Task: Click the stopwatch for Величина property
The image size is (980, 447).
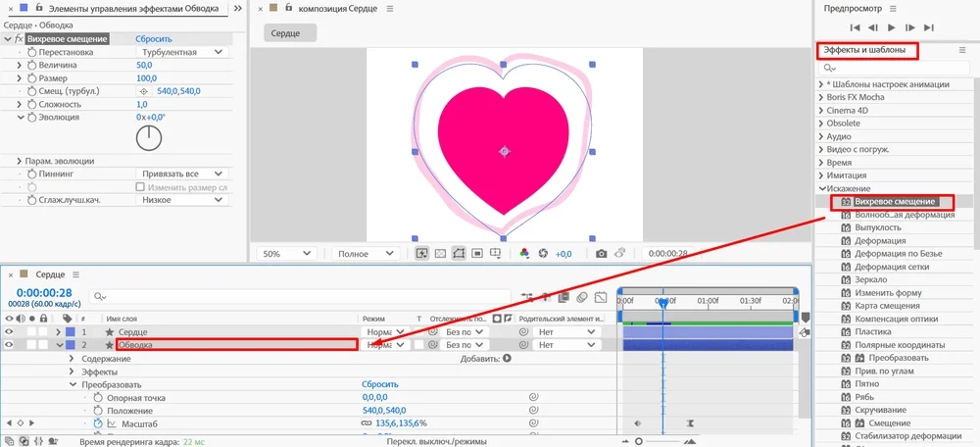Action: point(31,65)
